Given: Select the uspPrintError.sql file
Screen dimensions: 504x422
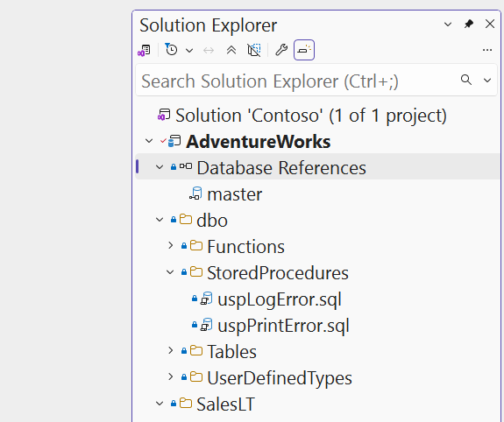Looking at the screenshot, I should coord(283,326).
